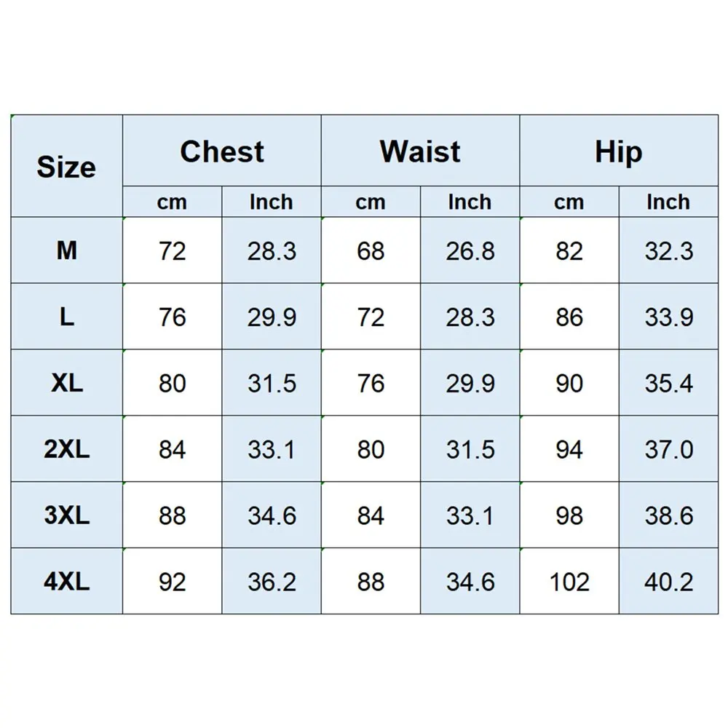728x728 pixels.
Task: Select the 32.3 inch hip value
Action: pyautogui.click(x=668, y=251)
